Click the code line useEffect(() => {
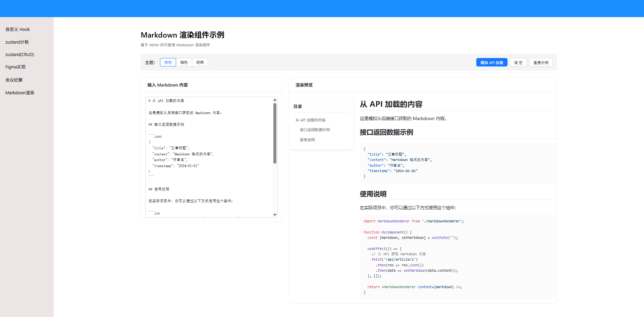644x317 pixels. coord(384,249)
